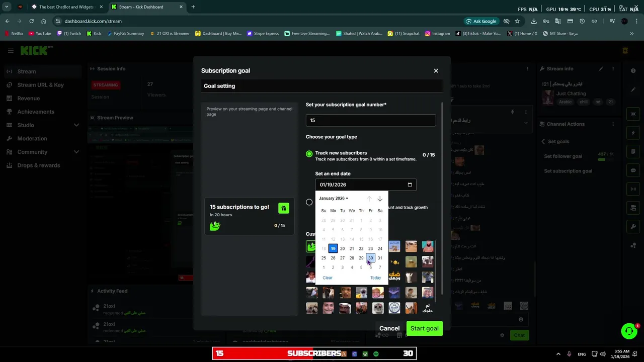Toggle the hamburger menu beside the Kick logo

coord(11,51)
